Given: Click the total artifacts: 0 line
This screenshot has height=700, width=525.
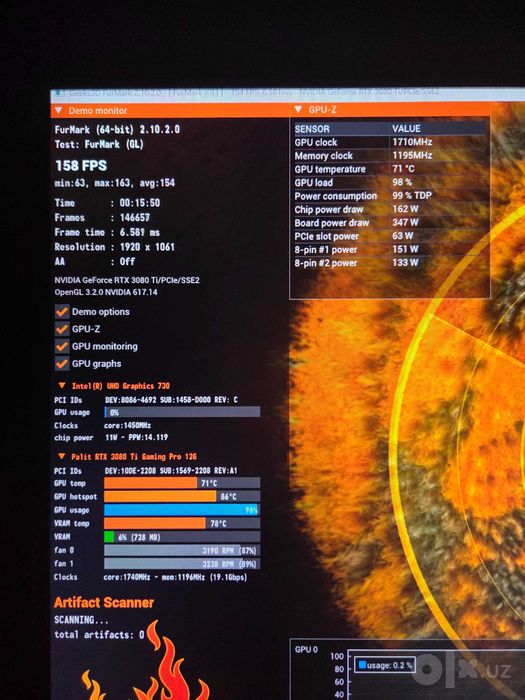Looking at the screenshot, I should pyautogui.click(x=99, y=634).
